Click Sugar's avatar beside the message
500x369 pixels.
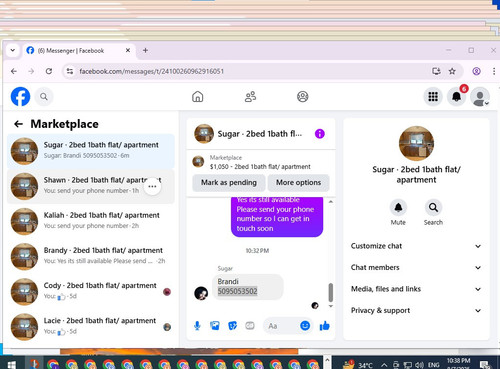tap(201, 293)
